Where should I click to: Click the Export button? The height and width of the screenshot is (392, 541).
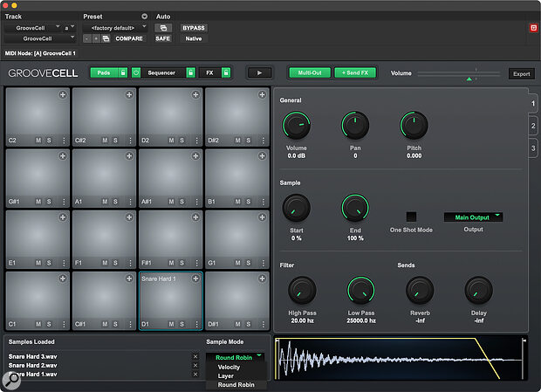[521, 74]
